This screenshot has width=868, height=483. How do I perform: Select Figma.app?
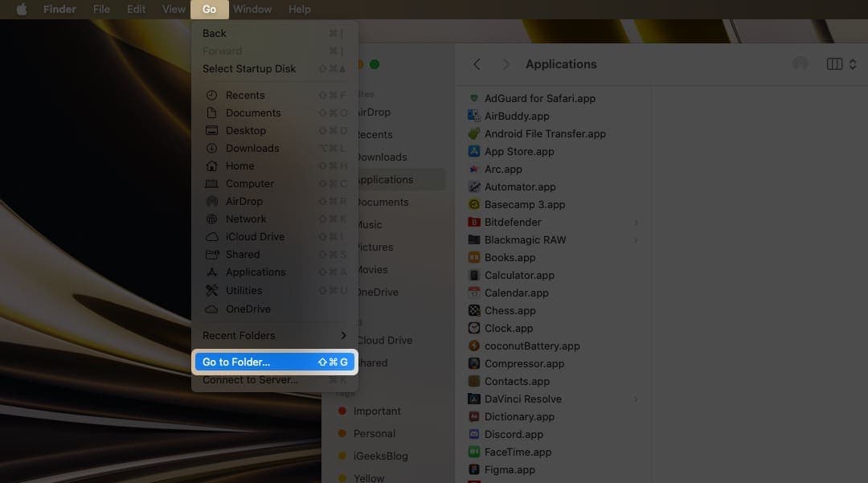[x=510, y=470]
